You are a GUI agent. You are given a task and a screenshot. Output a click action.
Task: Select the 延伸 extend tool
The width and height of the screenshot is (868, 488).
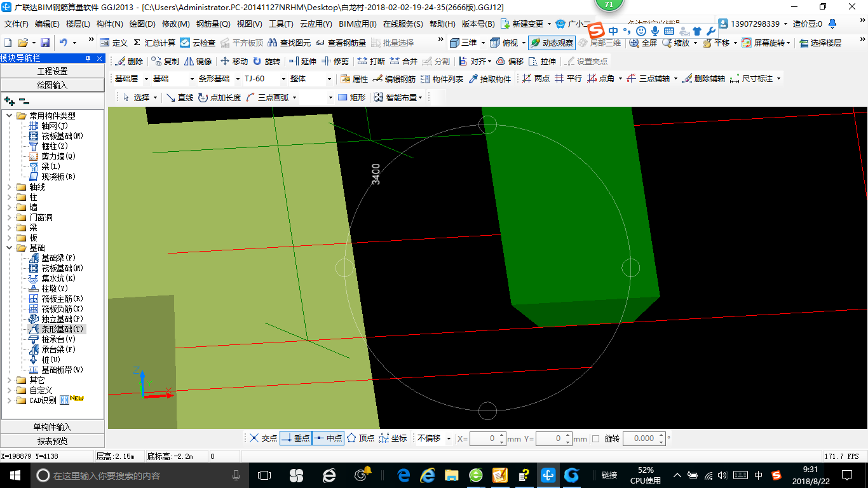click(302, 61)
